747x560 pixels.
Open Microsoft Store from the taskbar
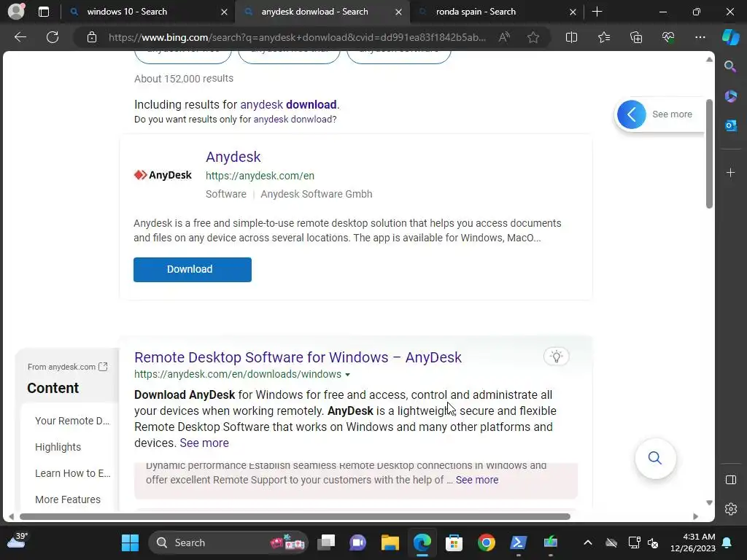[454, 542]
